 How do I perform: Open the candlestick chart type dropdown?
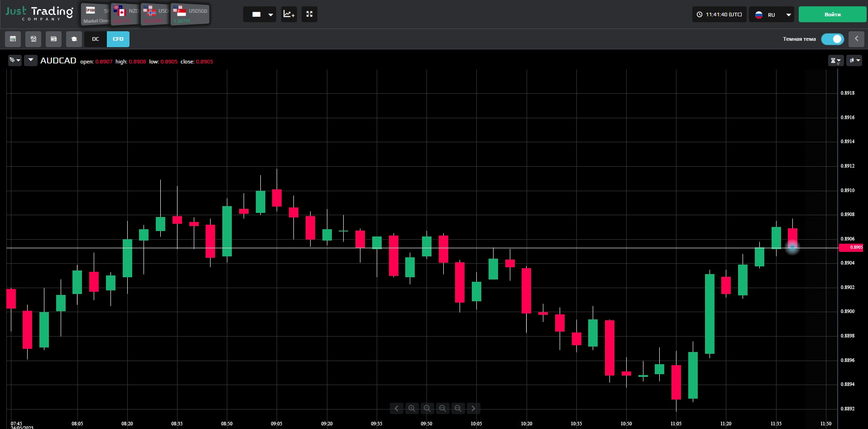(854, 60)
